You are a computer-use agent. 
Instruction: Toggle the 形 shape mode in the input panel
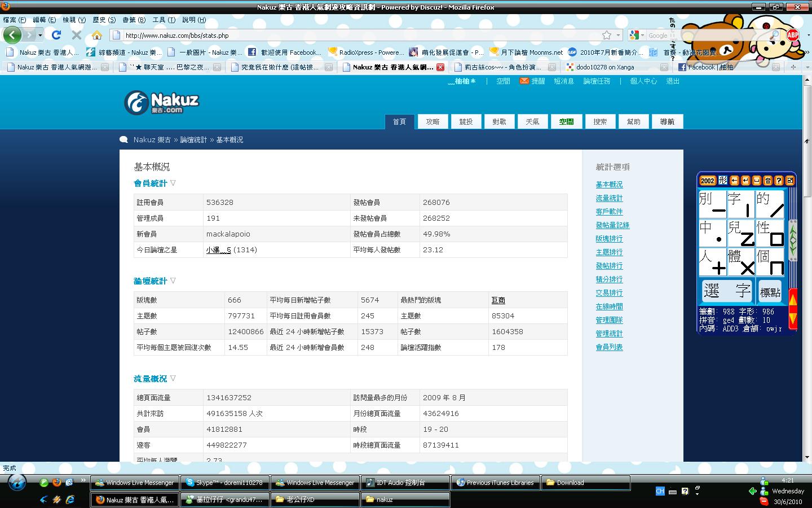pos(723,181)
